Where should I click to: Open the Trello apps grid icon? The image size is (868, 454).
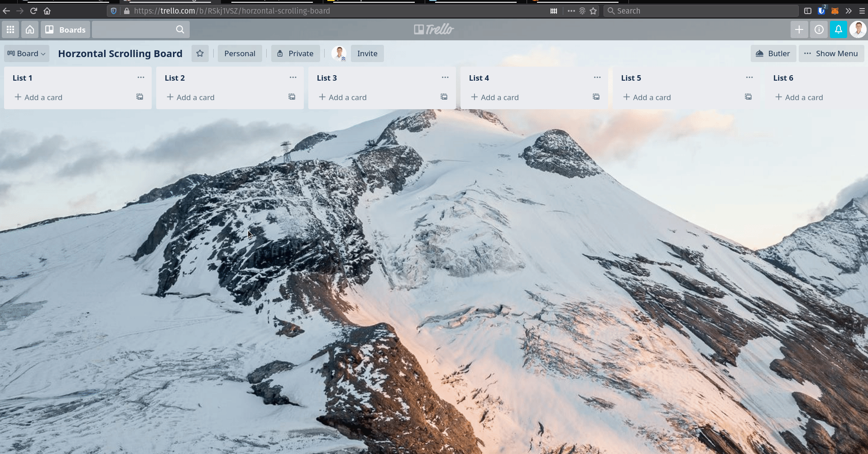(10, 29)
